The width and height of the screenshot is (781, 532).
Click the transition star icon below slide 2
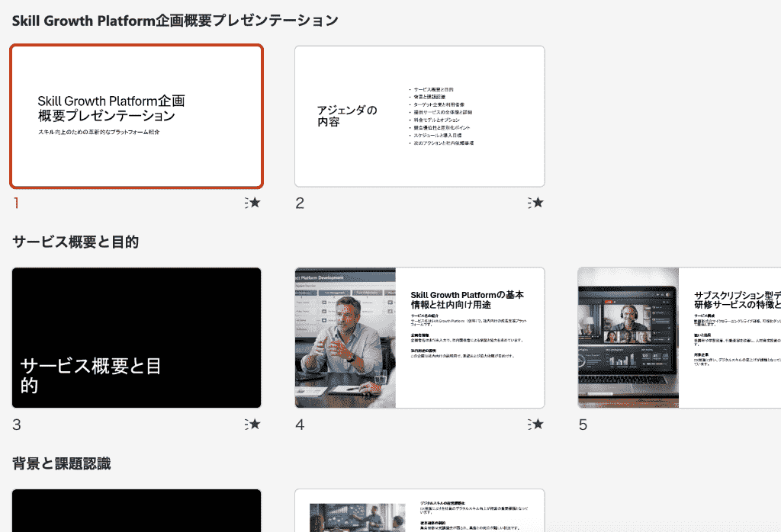pos(535,203)
